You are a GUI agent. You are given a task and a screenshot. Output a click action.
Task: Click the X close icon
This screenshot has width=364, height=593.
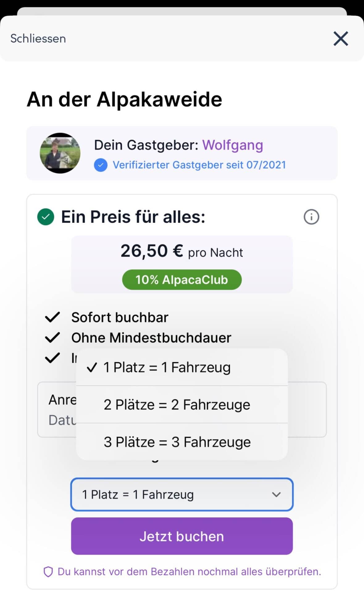click(341, 39)
